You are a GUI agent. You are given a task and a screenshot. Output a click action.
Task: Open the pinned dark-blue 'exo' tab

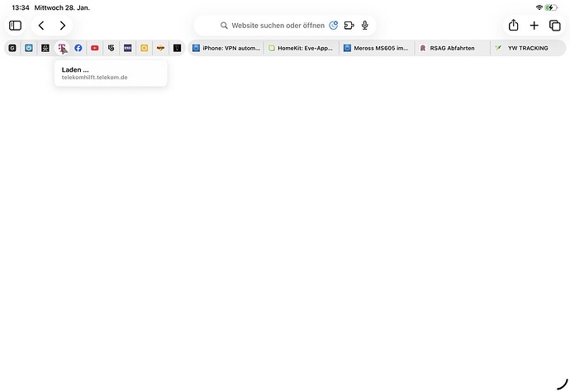[127, 48]
